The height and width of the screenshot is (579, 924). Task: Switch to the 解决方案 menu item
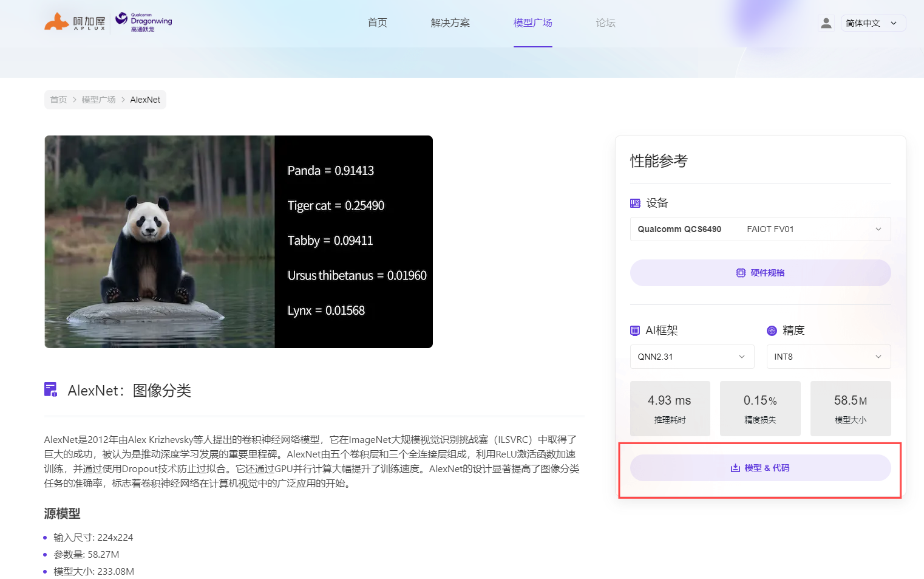point(450,22)
